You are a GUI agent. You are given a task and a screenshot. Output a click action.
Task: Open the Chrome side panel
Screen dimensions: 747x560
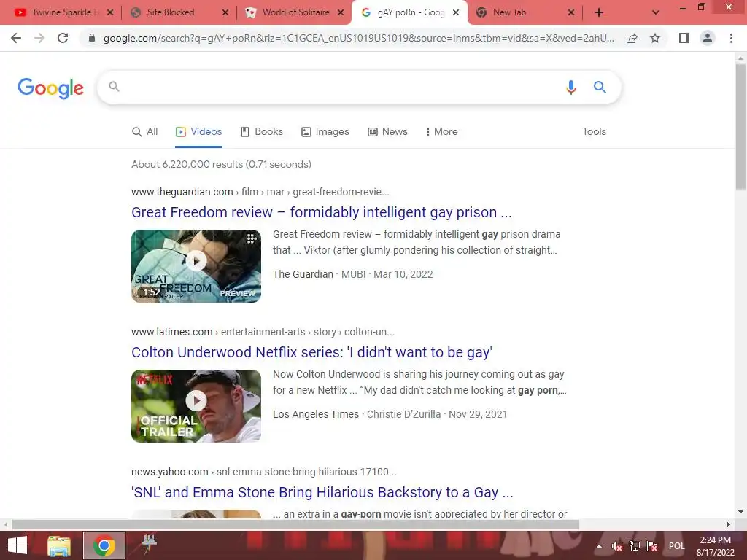[684, 38]
